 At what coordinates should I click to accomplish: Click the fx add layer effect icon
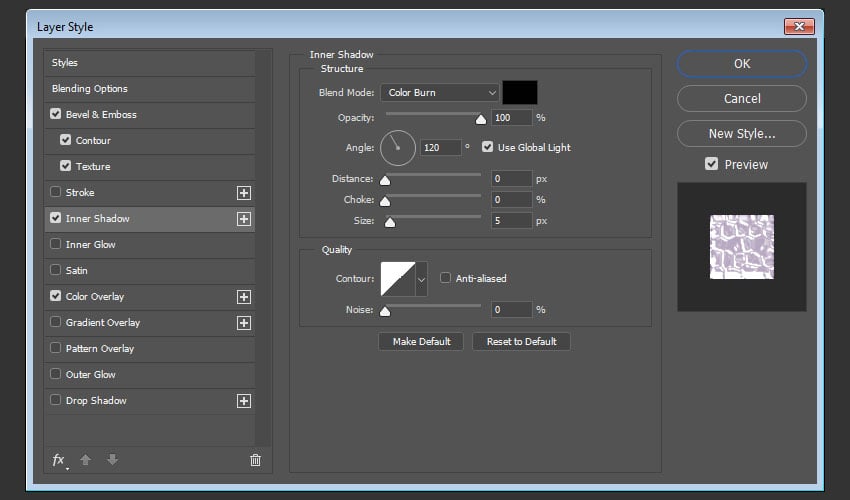pos(60,460)
